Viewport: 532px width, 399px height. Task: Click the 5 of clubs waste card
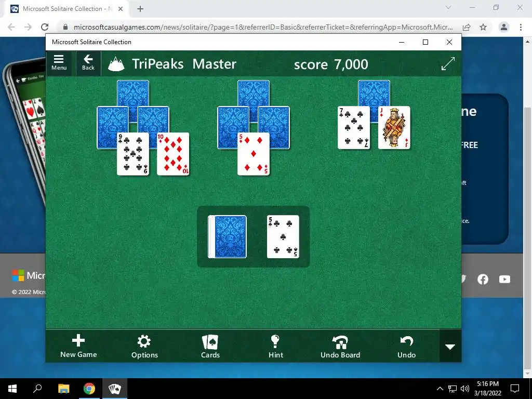tap(283, 236)
